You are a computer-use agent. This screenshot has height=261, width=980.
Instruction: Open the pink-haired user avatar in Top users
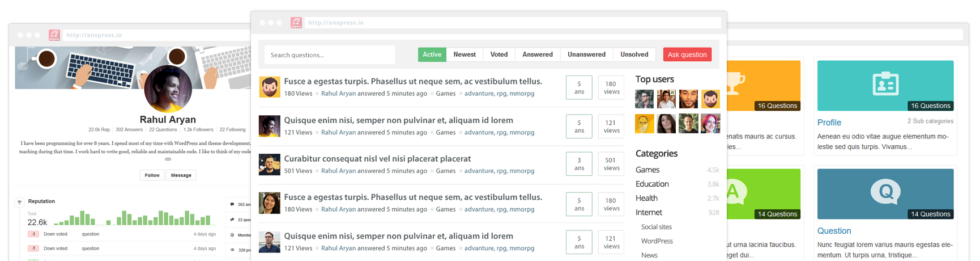pyautogui.click(x=710, y=124)
